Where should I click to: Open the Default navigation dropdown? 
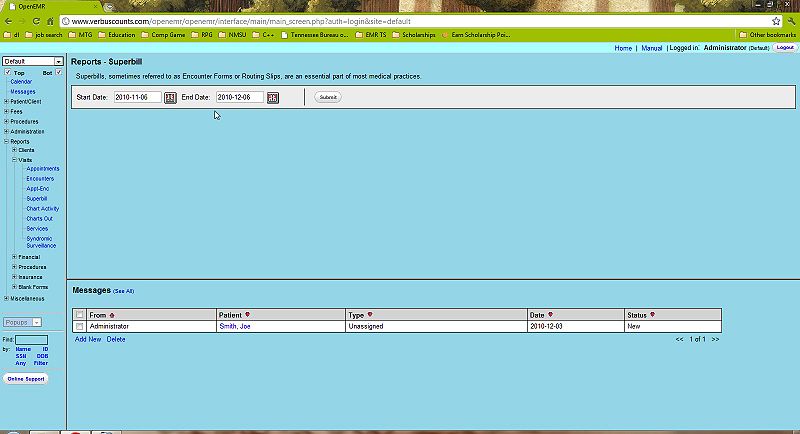pyautogui.click(x=33, y=61)
